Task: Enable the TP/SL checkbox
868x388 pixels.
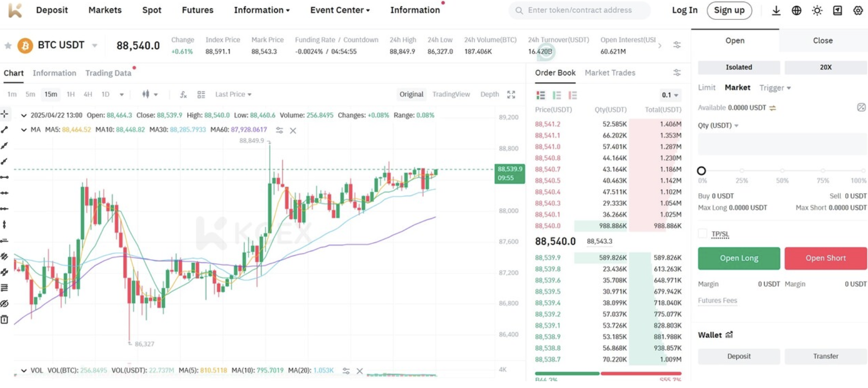Action: tap(702, 234)
